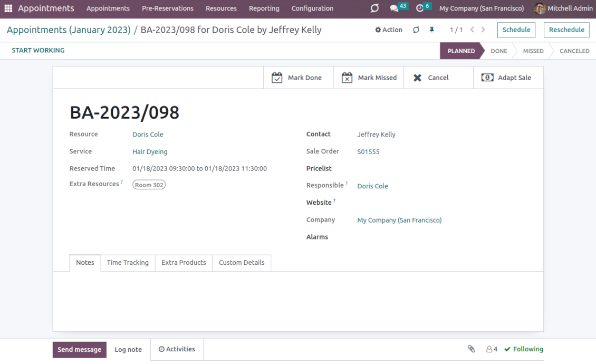Viewport: 596px width, 364px height.
Task: Go to previous record using left arrow
Action: click(x=472, y=30)
